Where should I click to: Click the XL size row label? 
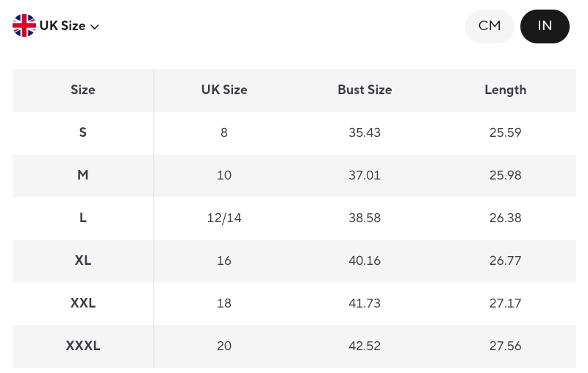click(83, 261)
